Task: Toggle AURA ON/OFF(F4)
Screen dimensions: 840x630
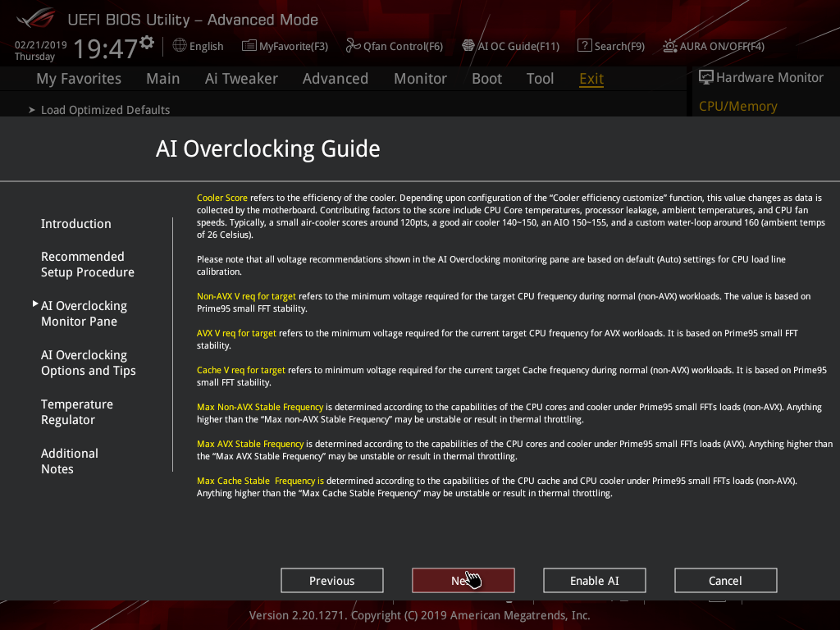Action: (x=722, y=46)
